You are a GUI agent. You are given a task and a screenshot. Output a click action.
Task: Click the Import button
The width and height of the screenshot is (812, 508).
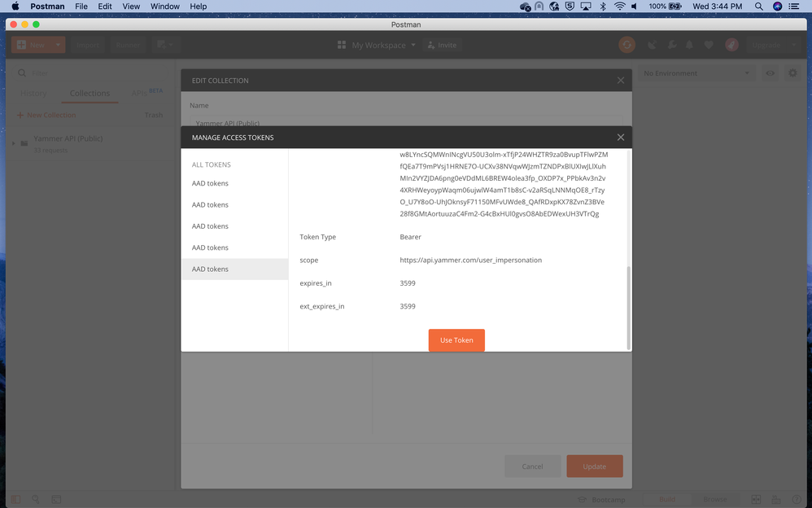pos(88,45)
